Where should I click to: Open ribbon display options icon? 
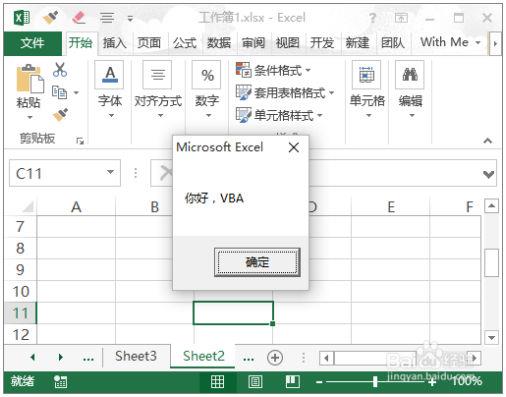[401, 18]
